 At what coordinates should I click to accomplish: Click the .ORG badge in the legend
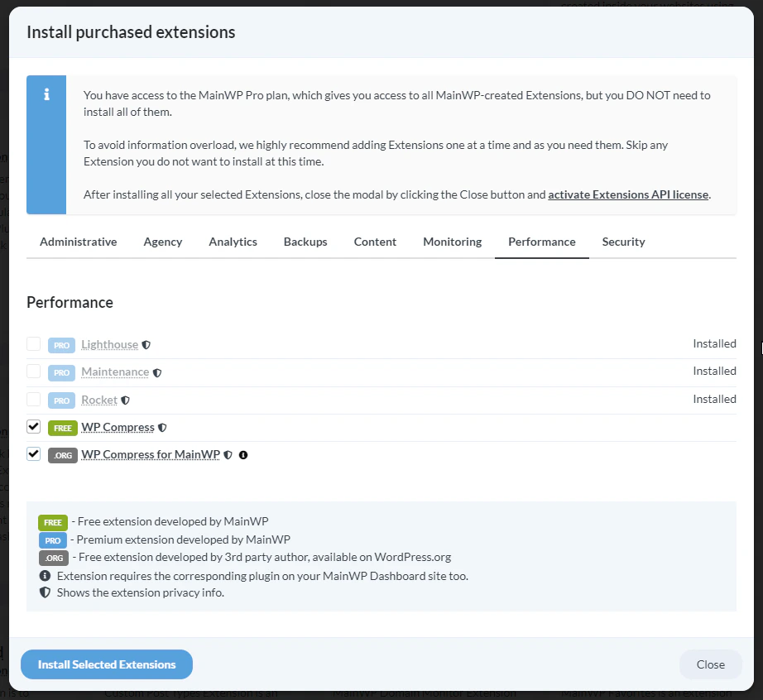click(x=54, y=558)
